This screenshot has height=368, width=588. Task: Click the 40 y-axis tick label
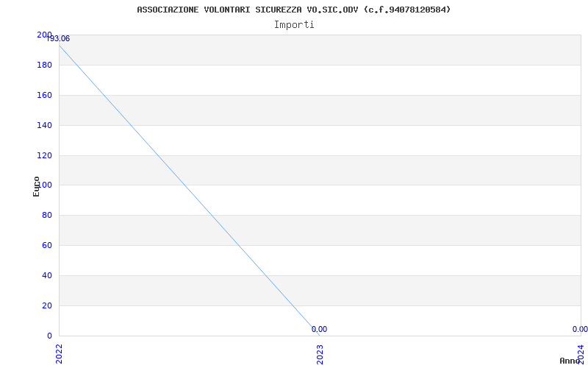[47, 275]
